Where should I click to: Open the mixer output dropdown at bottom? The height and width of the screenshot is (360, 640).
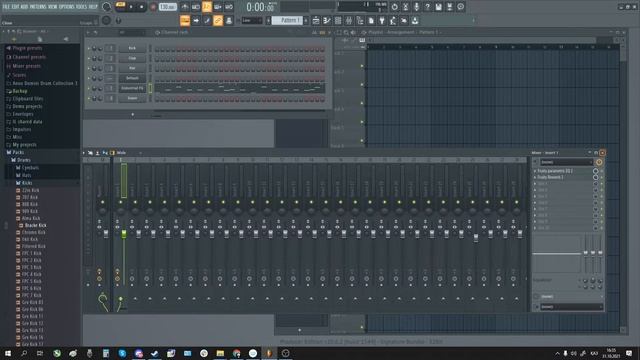(571, 307)
